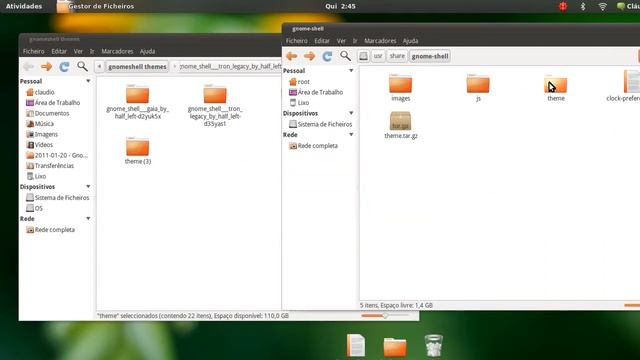Collapse Rede section in gnome-shell window
This screenshot has width=640, height=360.
[351, 135]
